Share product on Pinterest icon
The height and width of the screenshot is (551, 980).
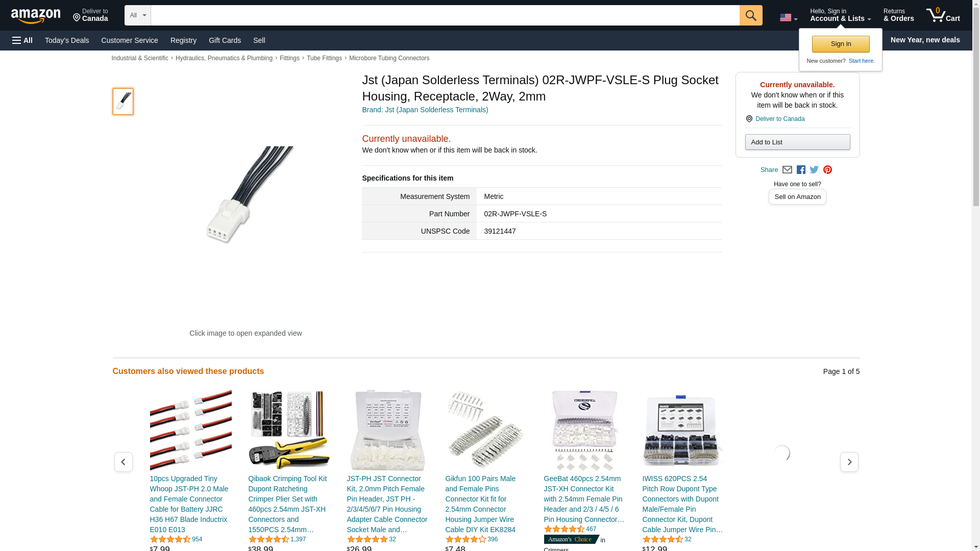click(x=827, y=170)
